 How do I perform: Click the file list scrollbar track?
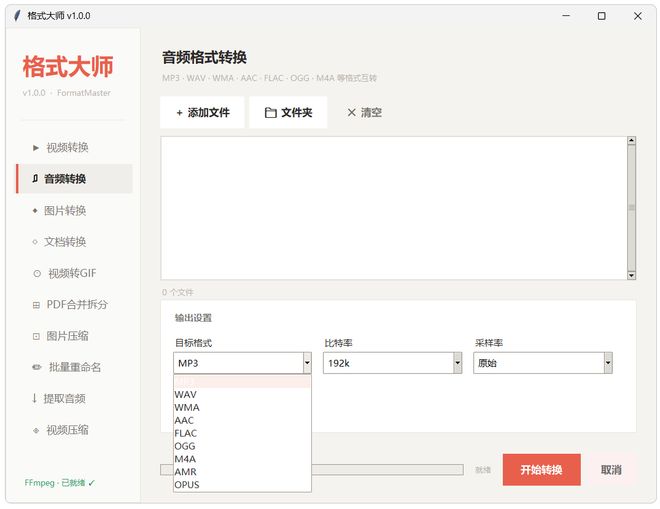[631, 208]
